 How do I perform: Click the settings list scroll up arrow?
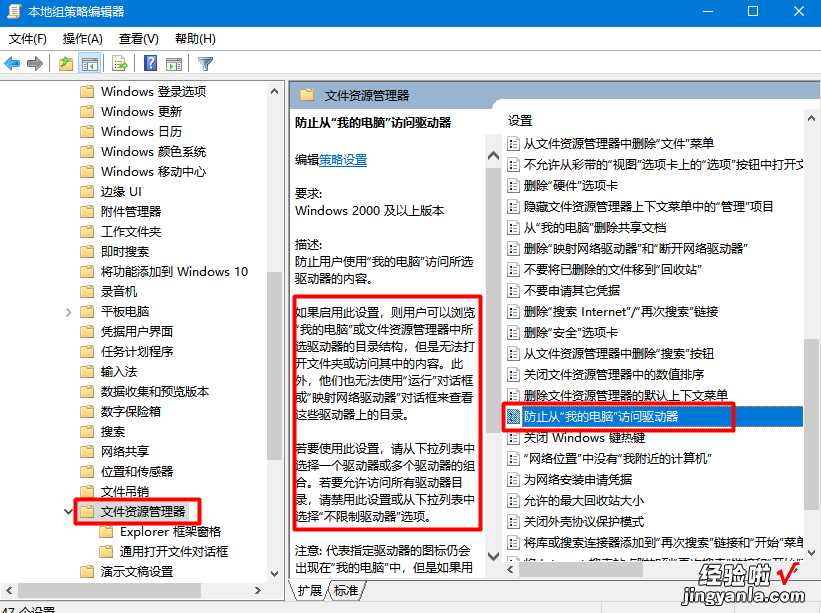pos(812,118)
